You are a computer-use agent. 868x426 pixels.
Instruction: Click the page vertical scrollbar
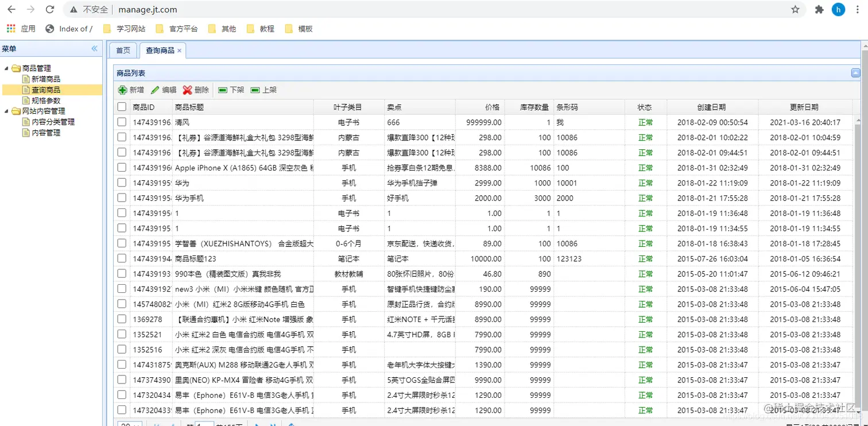click(864, 230)
